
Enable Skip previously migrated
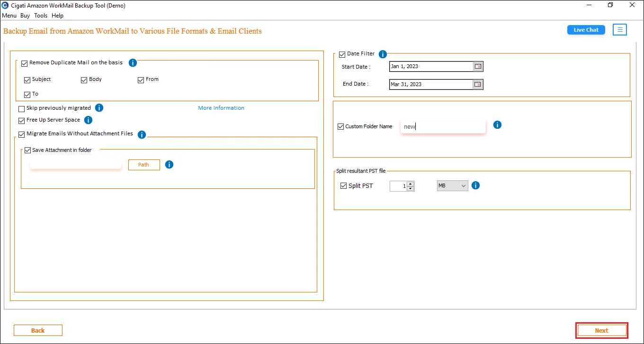point(22,109)
